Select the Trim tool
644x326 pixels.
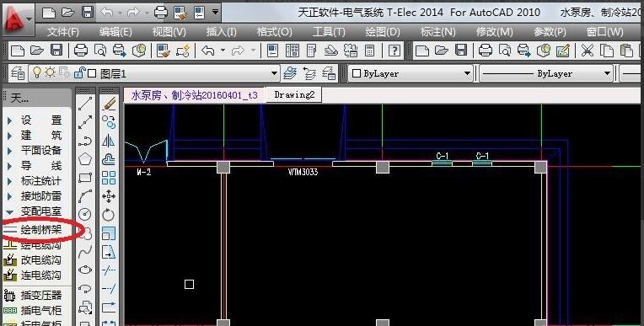tap(109, 270)
